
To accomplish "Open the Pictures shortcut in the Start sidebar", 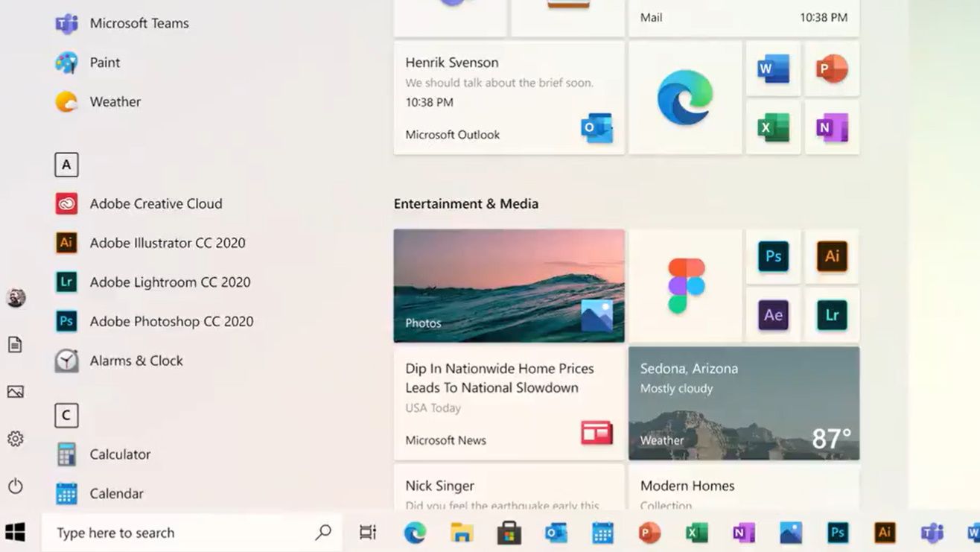I will point(16,391).
